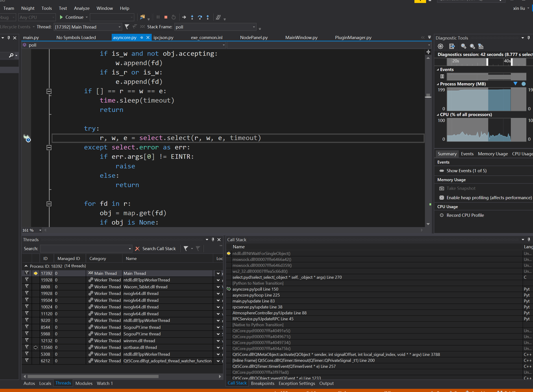Open the Thread dropdown showing Main Thread
The height and width of the screenshot is (392, 533).
(88, 27)
